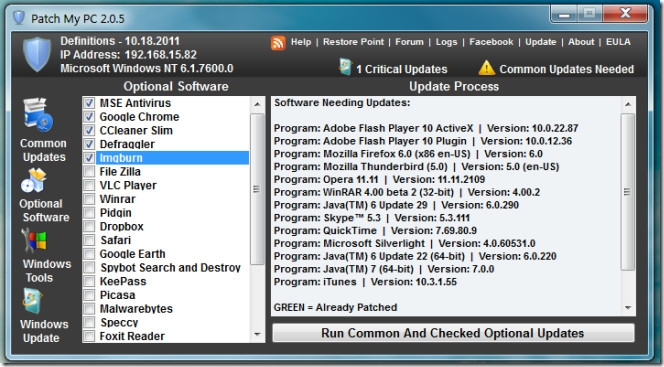Viewport: 664px width, 367px height.
Task: Minimize the Patch My PC window
Action: pos(564,14)
